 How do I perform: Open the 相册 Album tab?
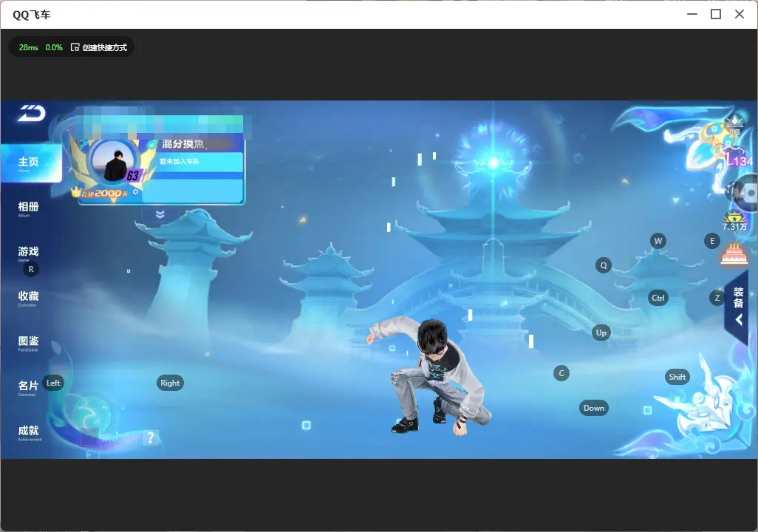point(28,209)
